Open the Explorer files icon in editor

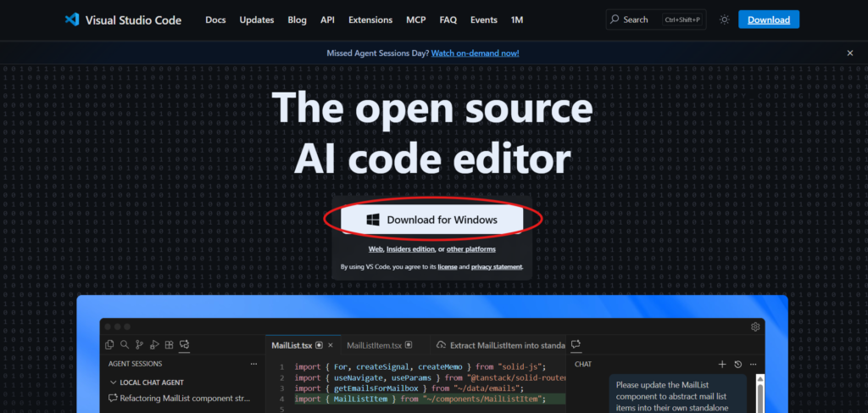pos(109,345)
